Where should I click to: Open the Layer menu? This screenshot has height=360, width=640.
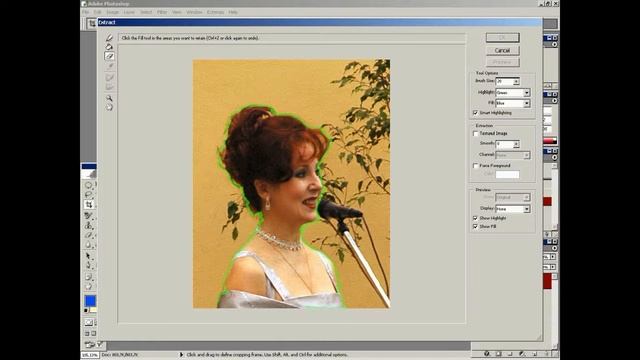coord(129,12)
